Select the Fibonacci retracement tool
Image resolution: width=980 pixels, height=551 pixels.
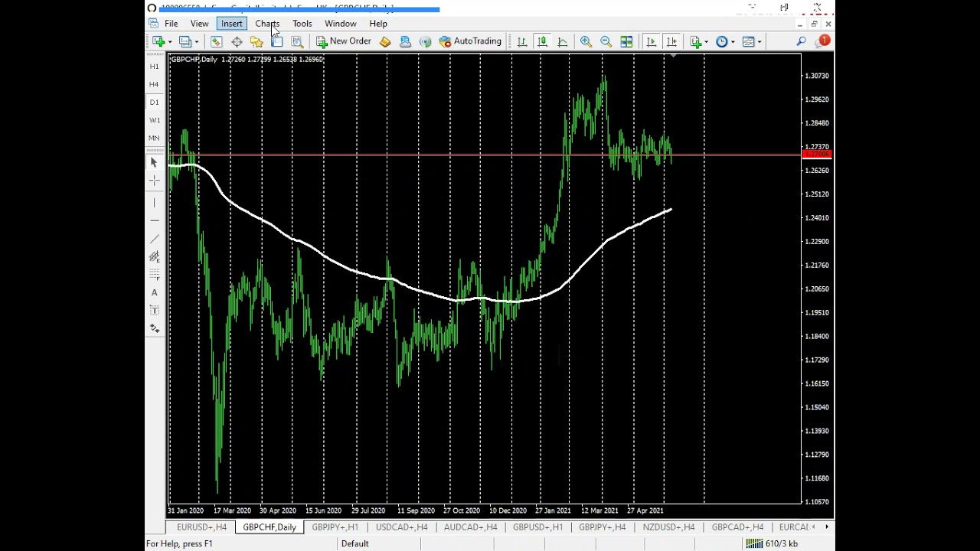click(154, 275)
